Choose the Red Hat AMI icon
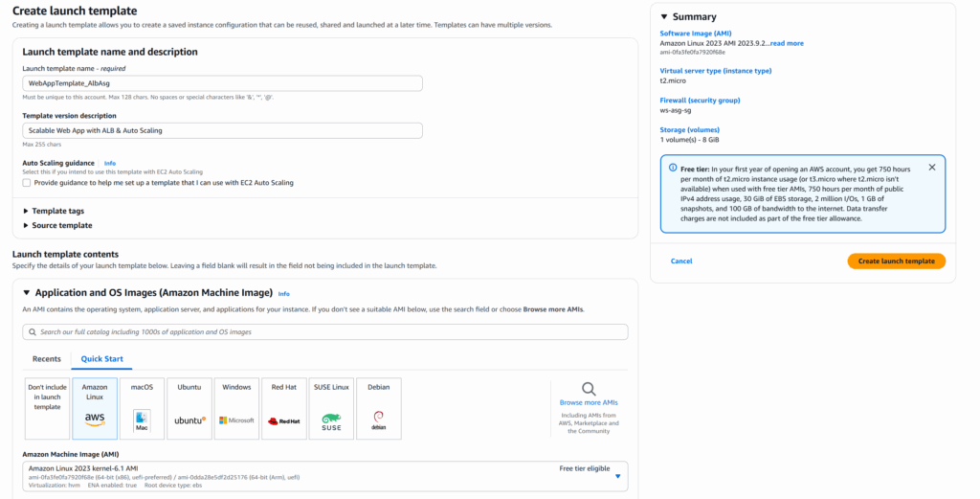The height and width of the screenshot is (499, 980). tap(284, 420)
